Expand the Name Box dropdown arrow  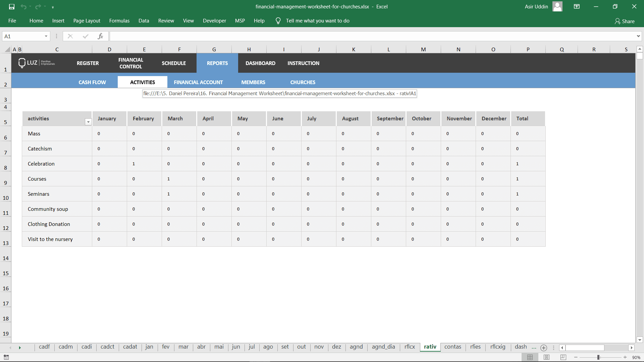point(46,36)
